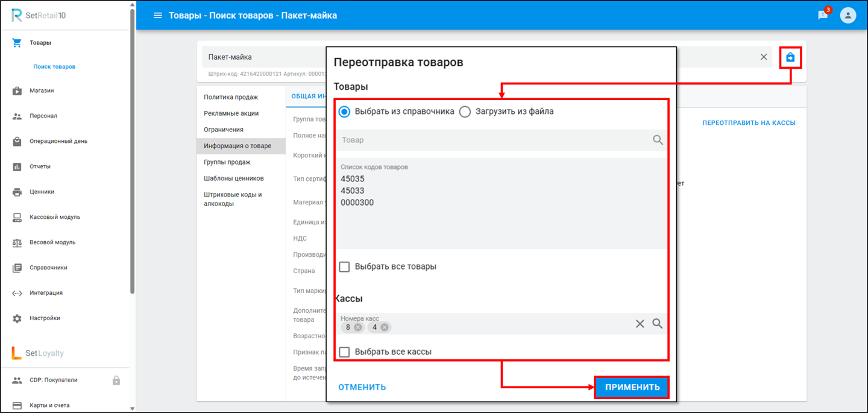Click search magnifier in Товар field

pos(658,140)
